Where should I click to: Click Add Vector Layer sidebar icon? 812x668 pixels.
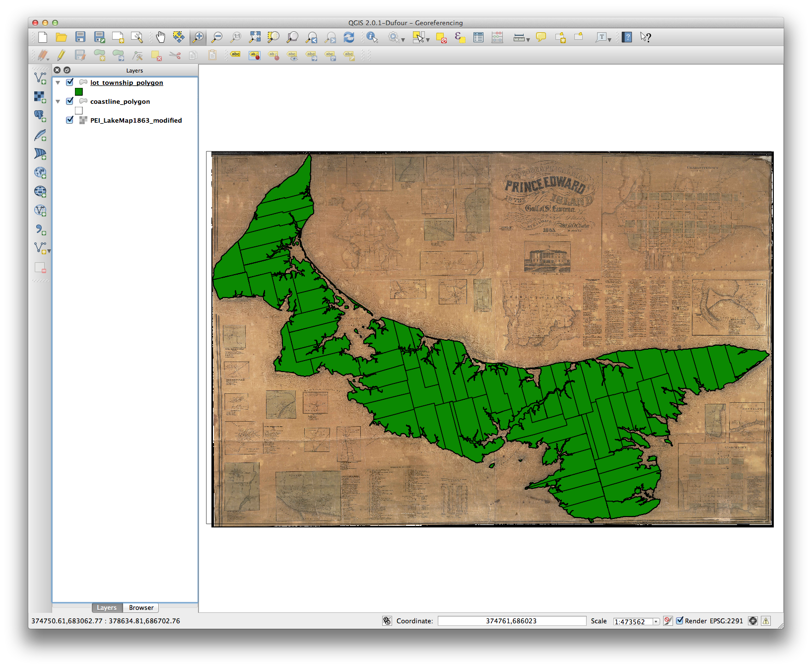[40, 78]
